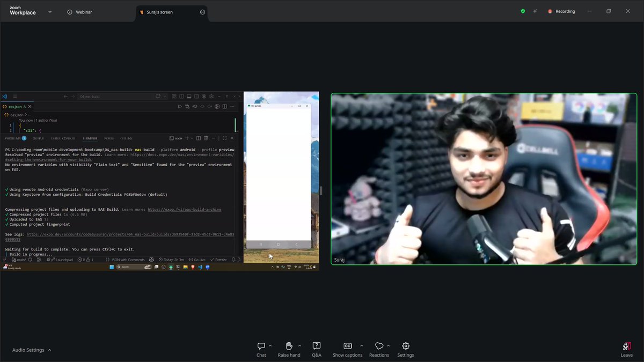Expand the Reactions menu arrow

tap(388, 346)
